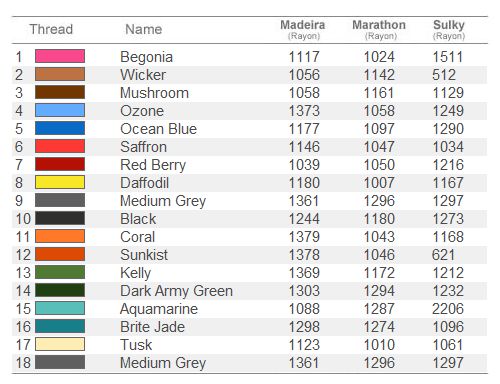Select the Ocean Blue thread name
Screen dimensions: 500x384
click(x=159, y=129)
